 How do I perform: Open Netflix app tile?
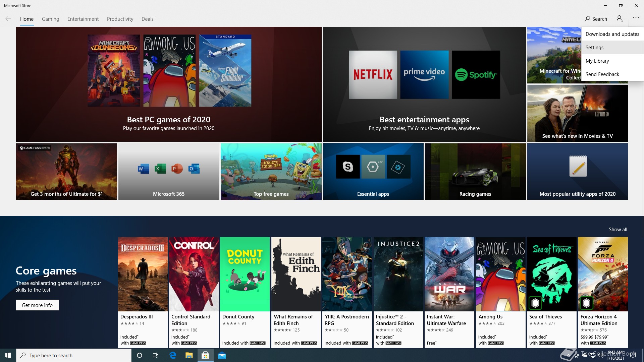coord(373,74)
